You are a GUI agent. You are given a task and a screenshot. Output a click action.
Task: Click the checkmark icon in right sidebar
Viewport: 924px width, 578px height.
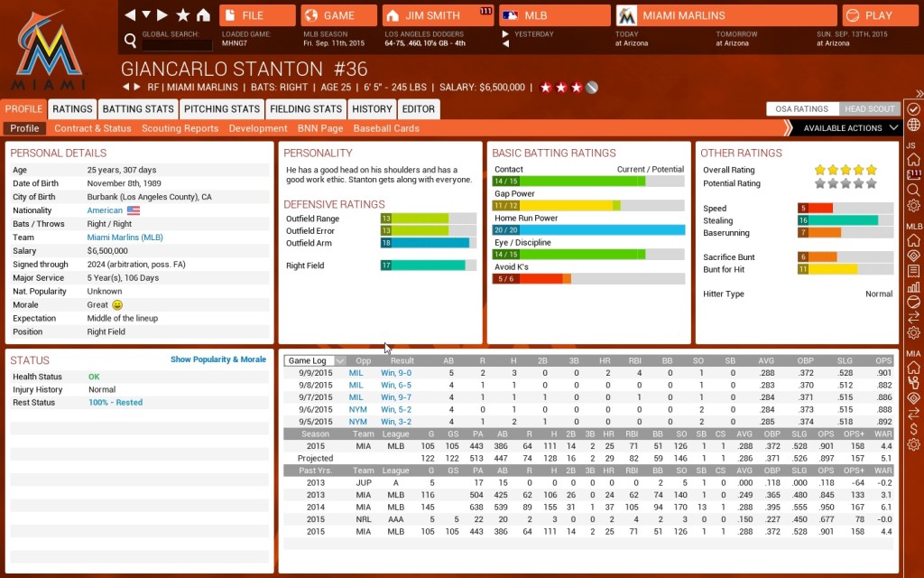[x=913, y=107]
